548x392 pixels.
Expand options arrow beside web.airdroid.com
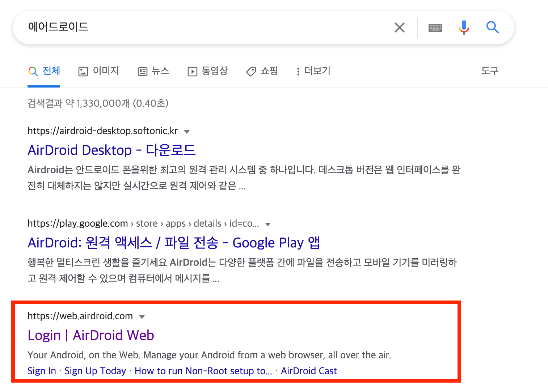(142, 317)
